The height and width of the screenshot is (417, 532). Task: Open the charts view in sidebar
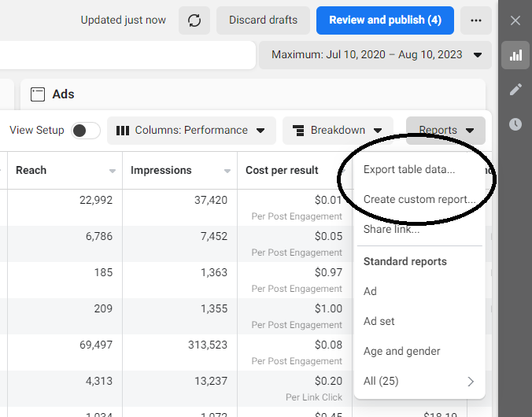(515, 55)
